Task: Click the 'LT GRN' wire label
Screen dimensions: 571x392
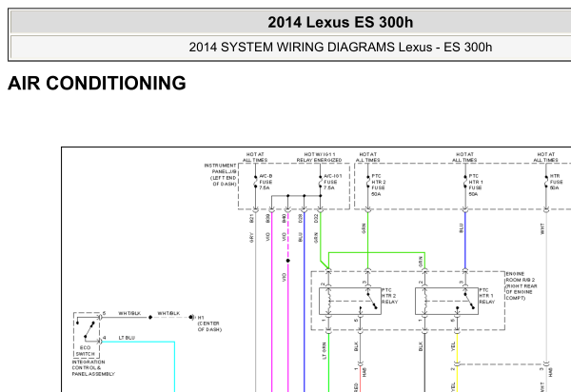Action: [325, 351]
